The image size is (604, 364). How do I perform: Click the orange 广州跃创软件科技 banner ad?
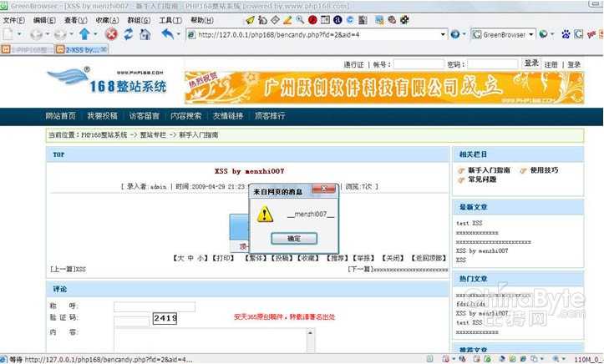coord(384,88)
